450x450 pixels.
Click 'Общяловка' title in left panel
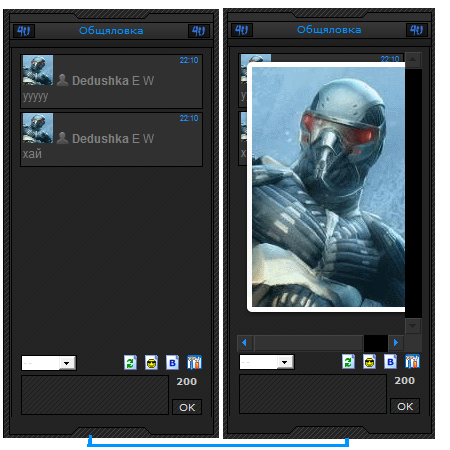pyautogui.click(x=111, y=31)
